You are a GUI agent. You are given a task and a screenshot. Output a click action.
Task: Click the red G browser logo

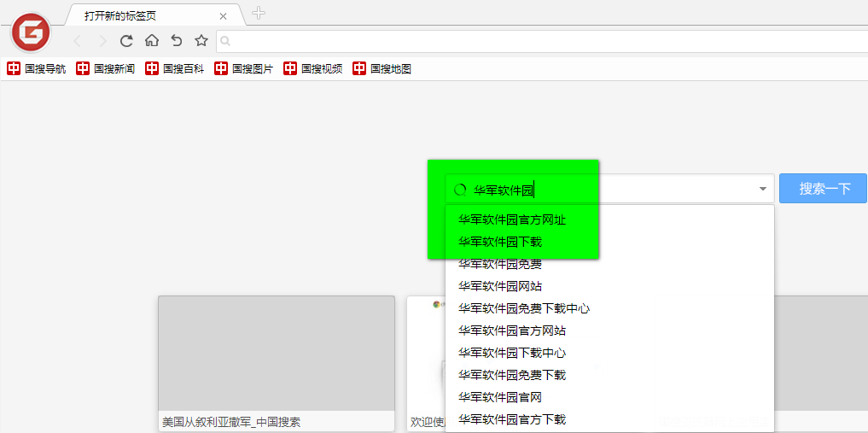[x=31, y=32]
